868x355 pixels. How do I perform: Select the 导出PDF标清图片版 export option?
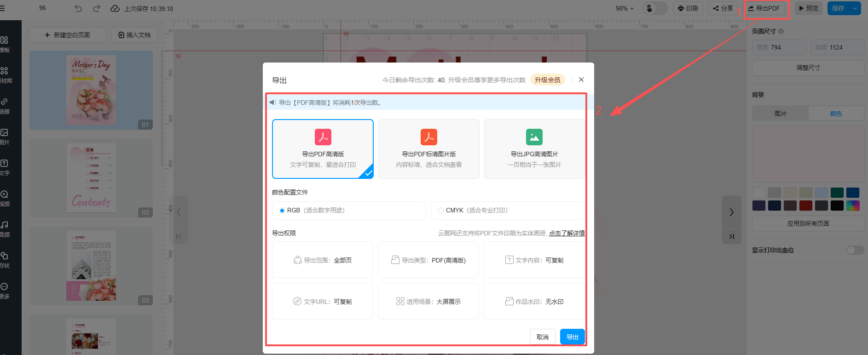[x=428, y=149]
